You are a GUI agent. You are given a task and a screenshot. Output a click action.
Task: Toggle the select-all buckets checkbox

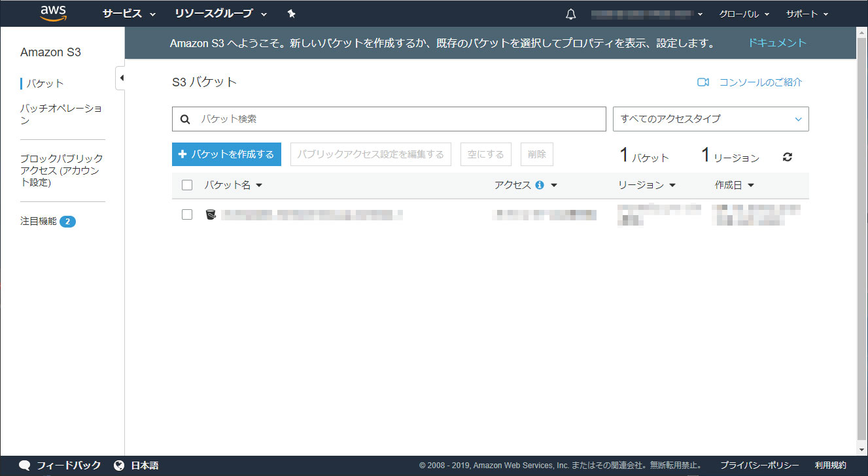coord(187,185)
